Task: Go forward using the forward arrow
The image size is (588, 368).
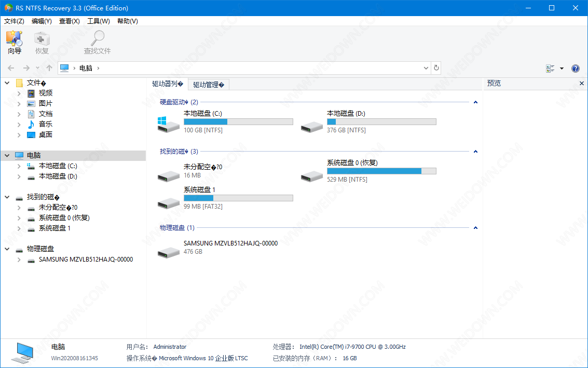Action: click(26, 68)
